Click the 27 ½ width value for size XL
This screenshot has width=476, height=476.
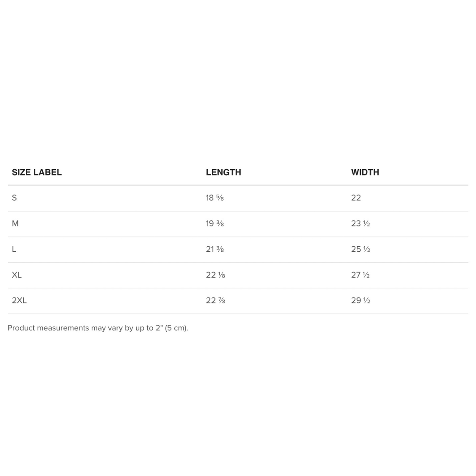click(x=360, y=275)
